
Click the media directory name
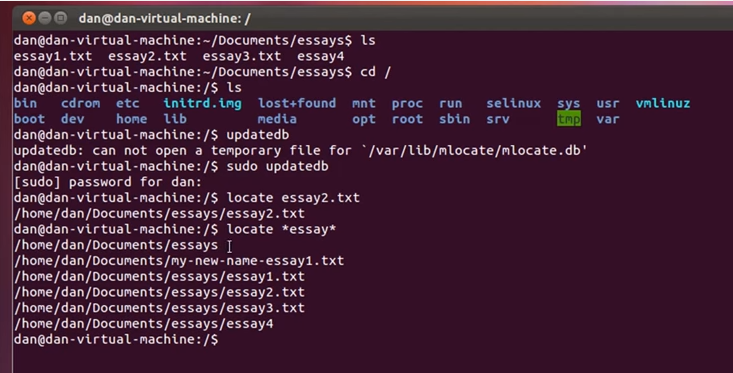point(277,119)
